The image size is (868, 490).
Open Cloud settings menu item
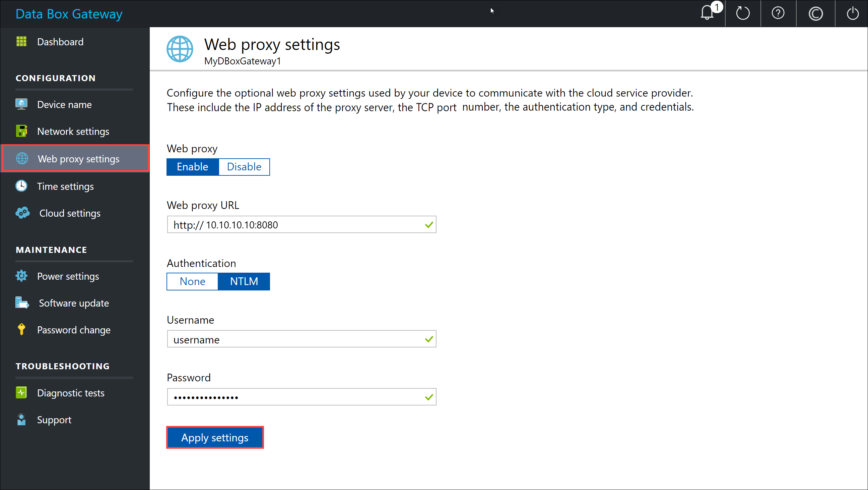[x=69, y=213]
